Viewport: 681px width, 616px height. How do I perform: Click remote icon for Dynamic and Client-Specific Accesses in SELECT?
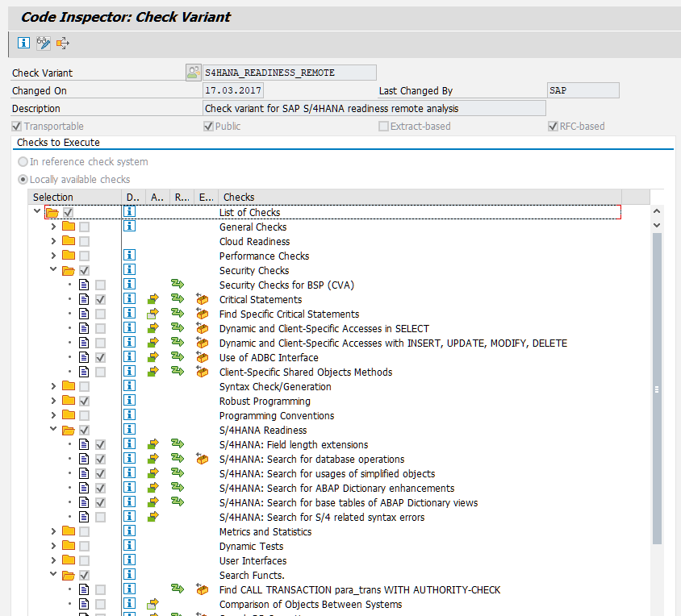[x=178, y=327]
